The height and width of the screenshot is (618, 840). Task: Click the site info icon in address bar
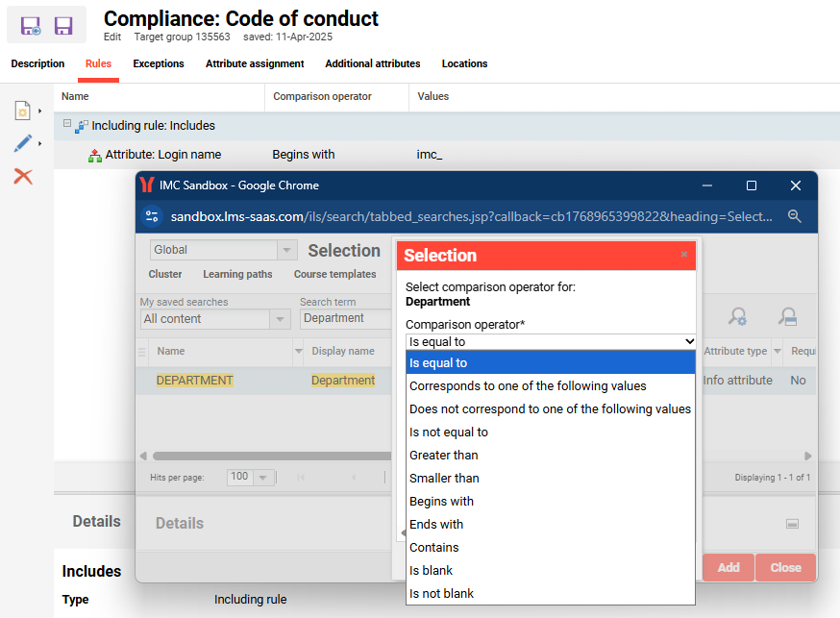[152, 216]
